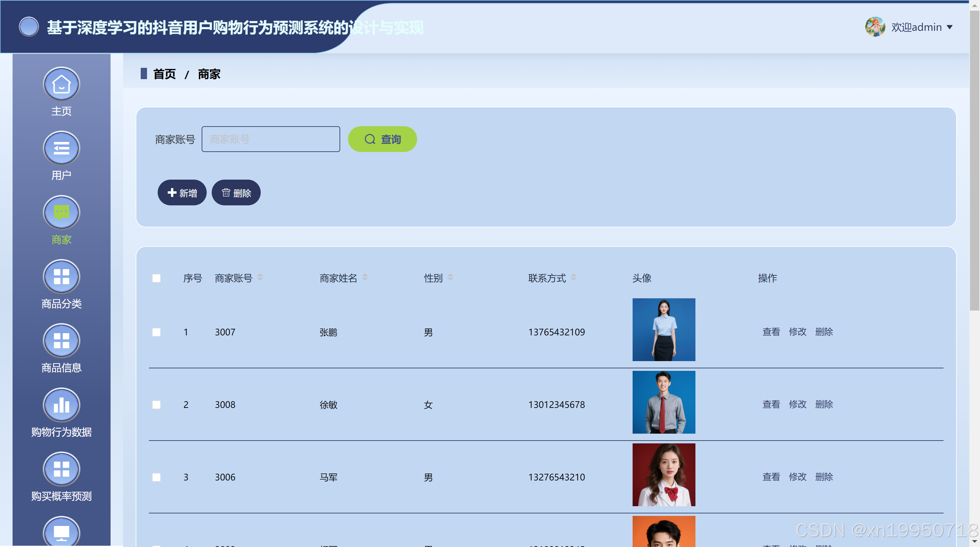Click the 购物行为数据 sidebar label

[61, 432]
